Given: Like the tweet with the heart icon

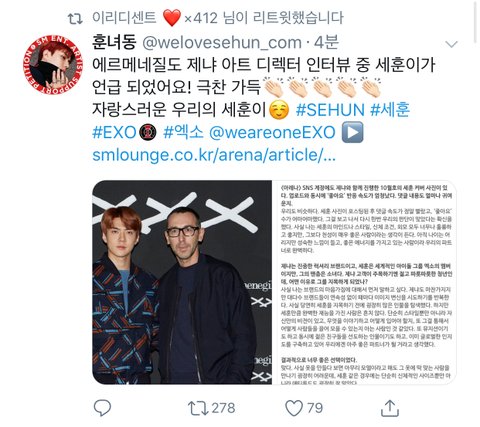Looking at the screenshot, I should 294,408.
